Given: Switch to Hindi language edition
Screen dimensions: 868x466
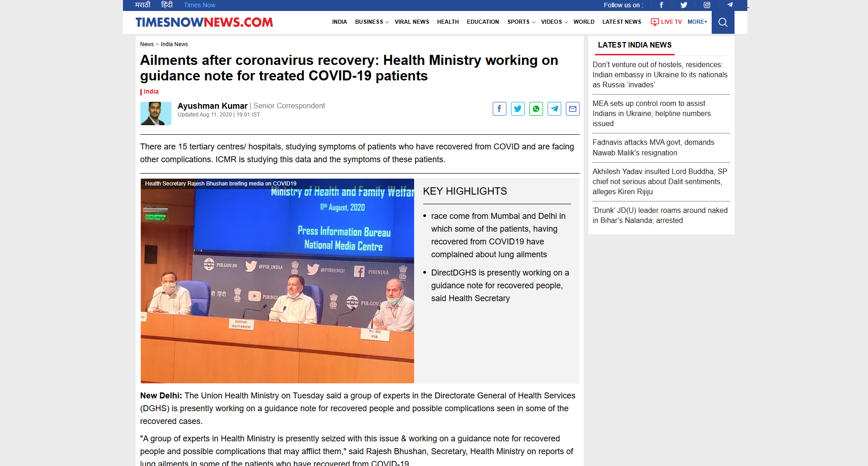Looking at the screenshot, I should click(167, 5).
